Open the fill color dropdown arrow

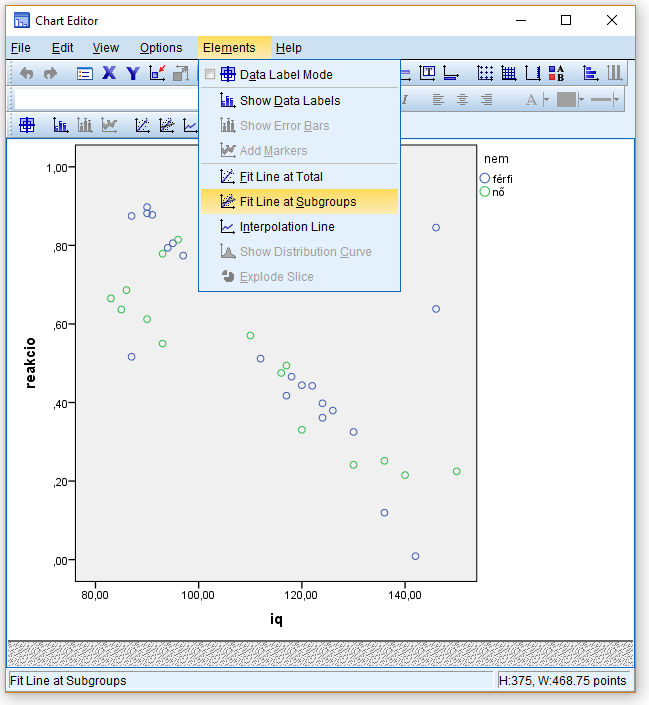coord(581,99)
